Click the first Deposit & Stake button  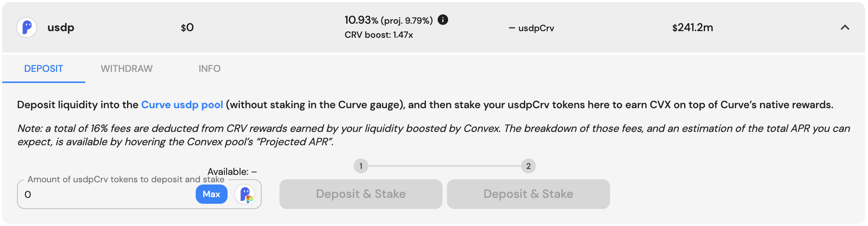pos(361,194)
